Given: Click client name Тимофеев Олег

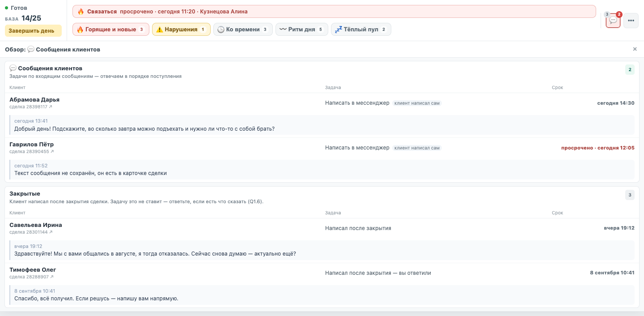Looking at the screenshot, I should click(33, 270).
